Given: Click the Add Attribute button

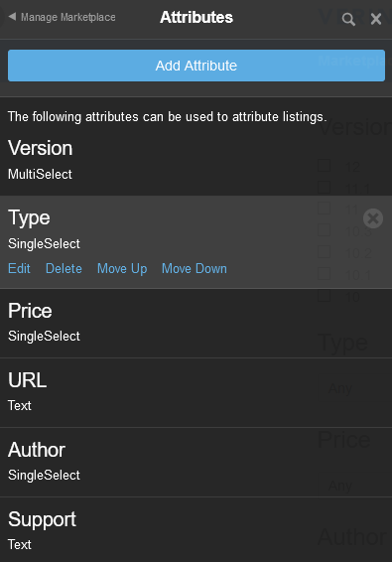Looking at the screenshot, I should 196,66.
